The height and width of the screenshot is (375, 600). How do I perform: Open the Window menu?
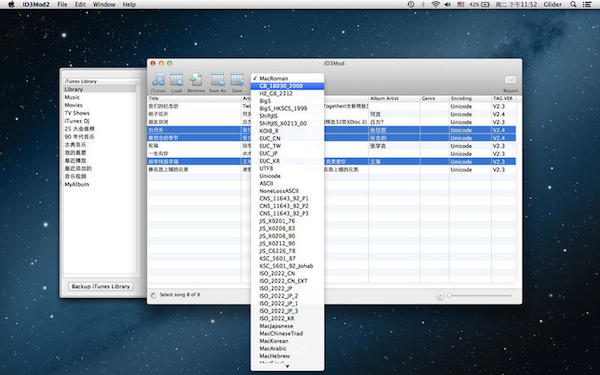tap(104, 5)
